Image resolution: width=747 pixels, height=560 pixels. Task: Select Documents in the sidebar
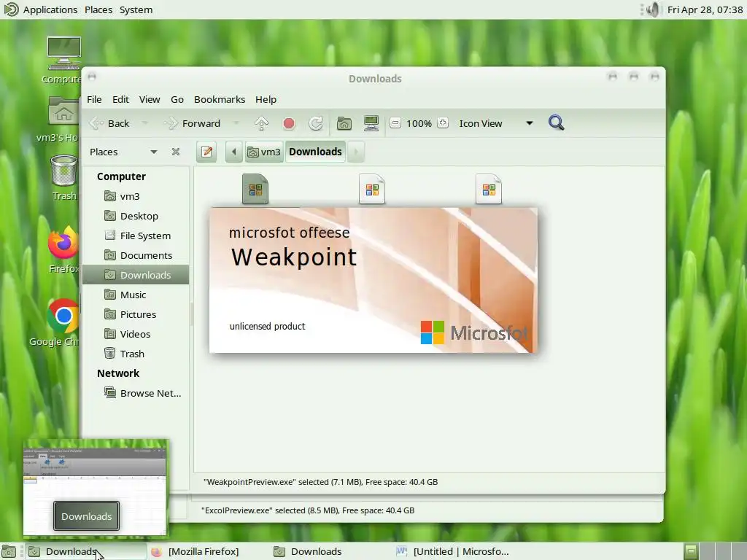pyautogui.click(x=136, y=255)
